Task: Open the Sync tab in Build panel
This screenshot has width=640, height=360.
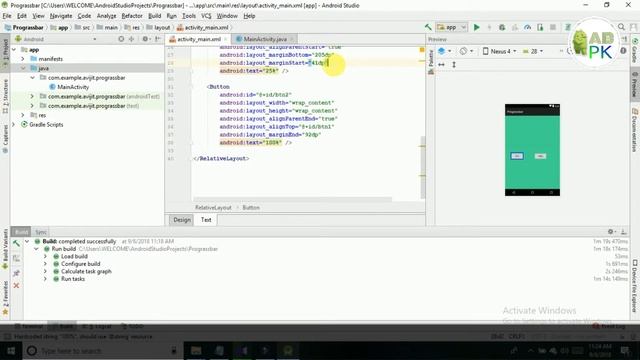Action: click(40, 232)
